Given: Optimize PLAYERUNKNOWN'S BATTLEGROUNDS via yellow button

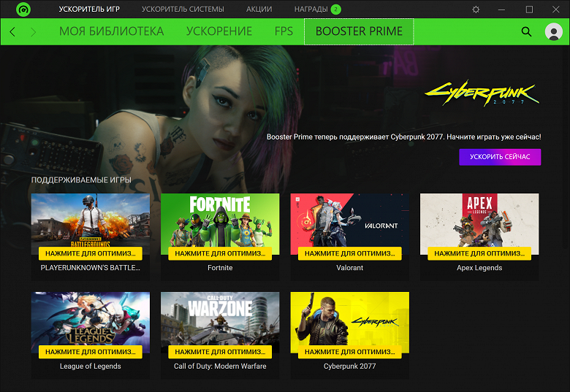Looking at the screenshot, I should [x=91, y=253].
